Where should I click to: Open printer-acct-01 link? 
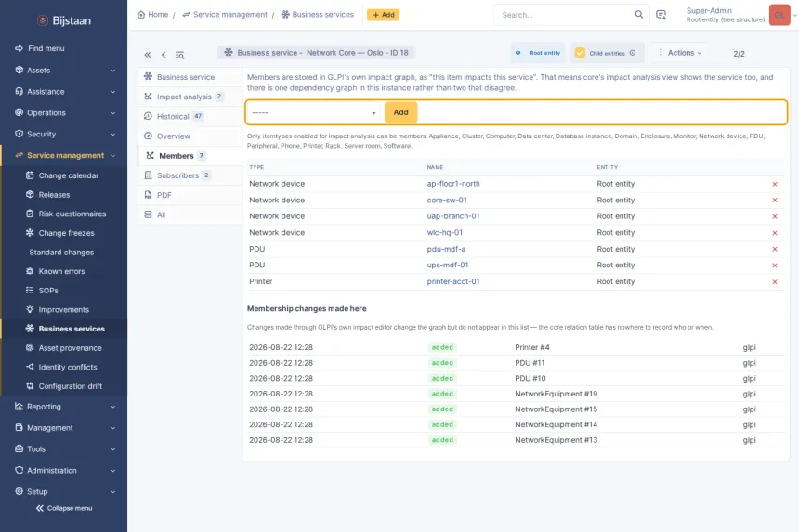453,281
